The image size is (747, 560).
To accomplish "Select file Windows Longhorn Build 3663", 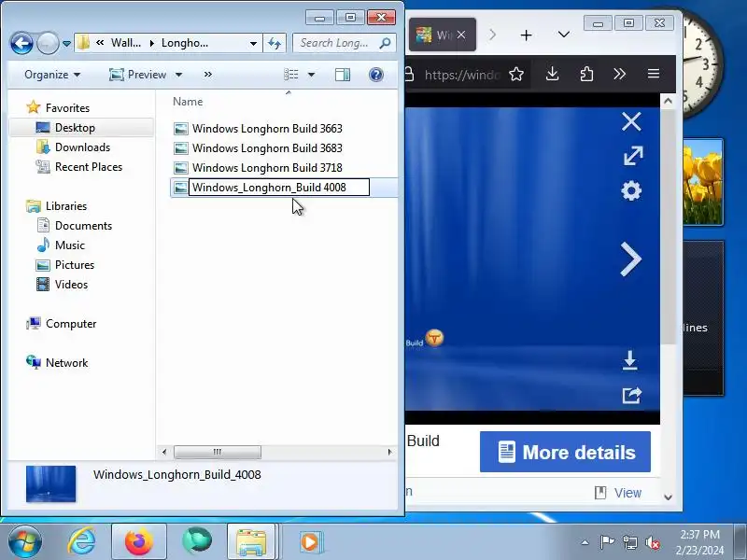I will (267, 129).
